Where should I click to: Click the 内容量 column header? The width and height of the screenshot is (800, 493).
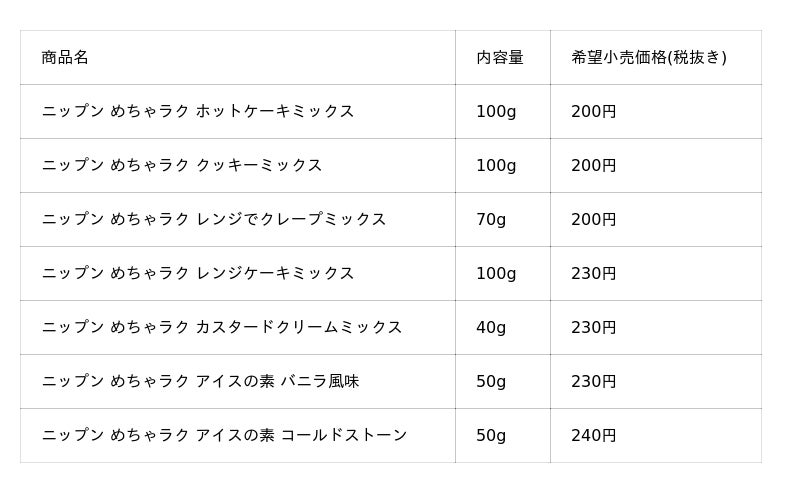point(499,58)
